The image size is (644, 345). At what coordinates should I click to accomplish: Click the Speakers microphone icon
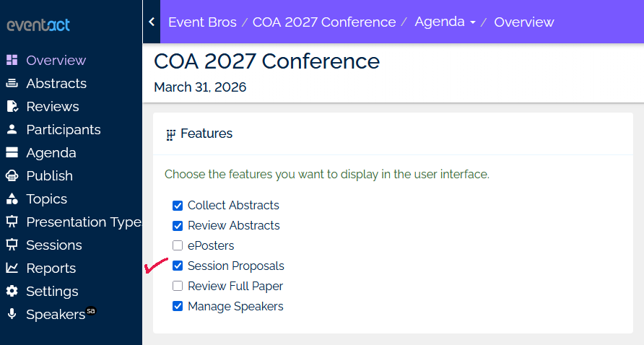12,315
